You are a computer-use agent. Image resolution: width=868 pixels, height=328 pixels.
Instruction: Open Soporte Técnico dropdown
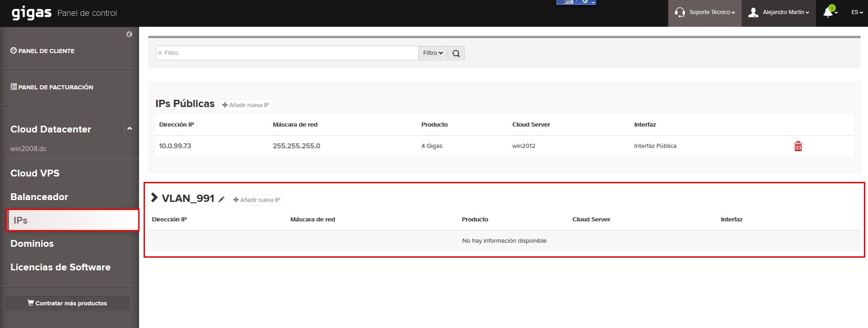[705, 13]
